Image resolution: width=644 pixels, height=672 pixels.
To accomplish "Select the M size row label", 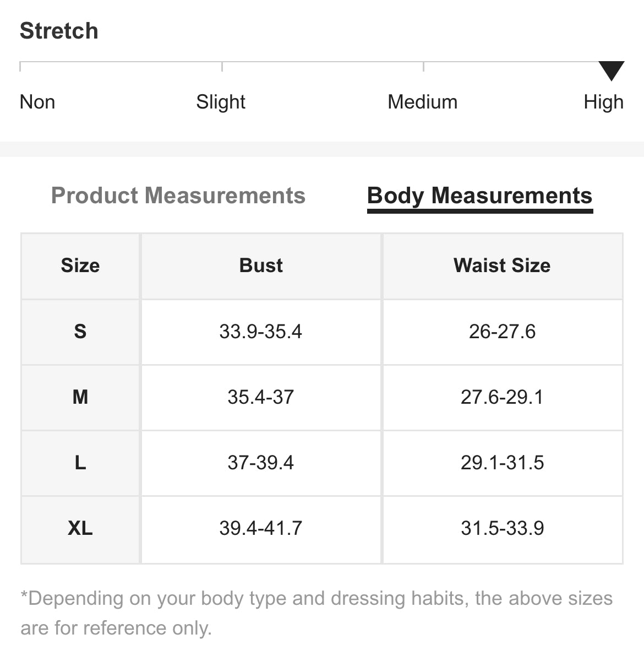I will [x=80, y=397].
